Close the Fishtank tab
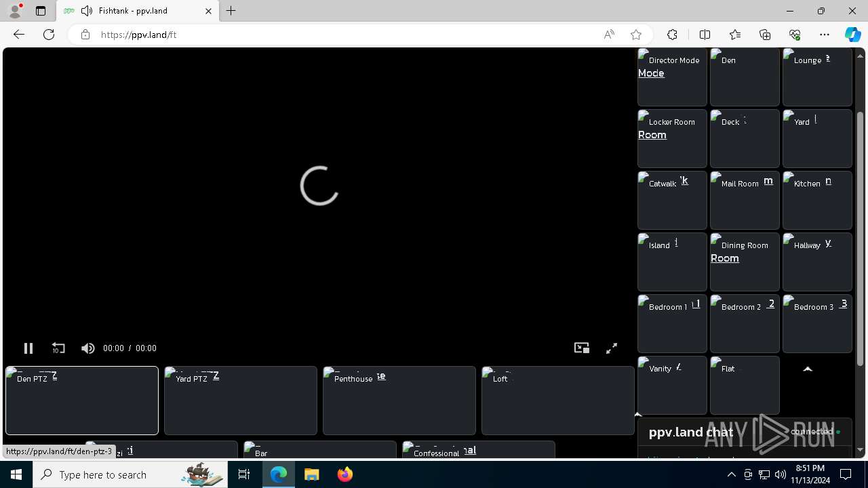The height and width of the screenshot is (488, 868). tap(208, 11)
